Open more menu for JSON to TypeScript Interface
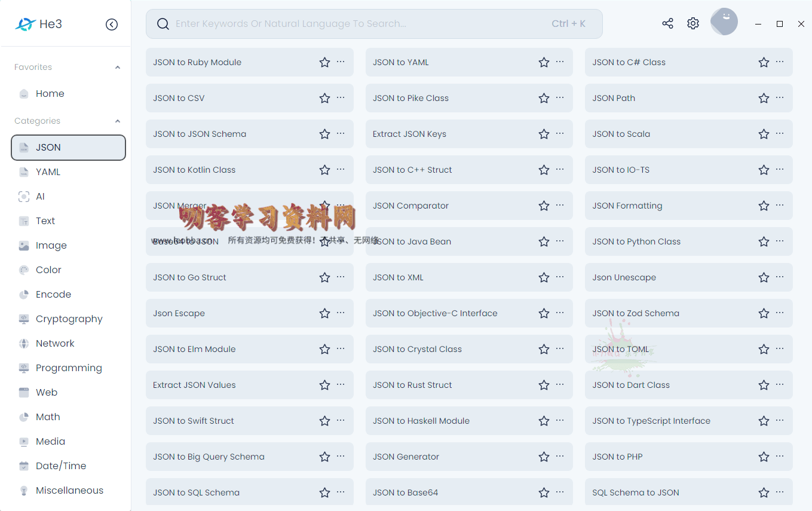Image resolution: width=812 pixels, height=511 pixels. click(780, 420)
